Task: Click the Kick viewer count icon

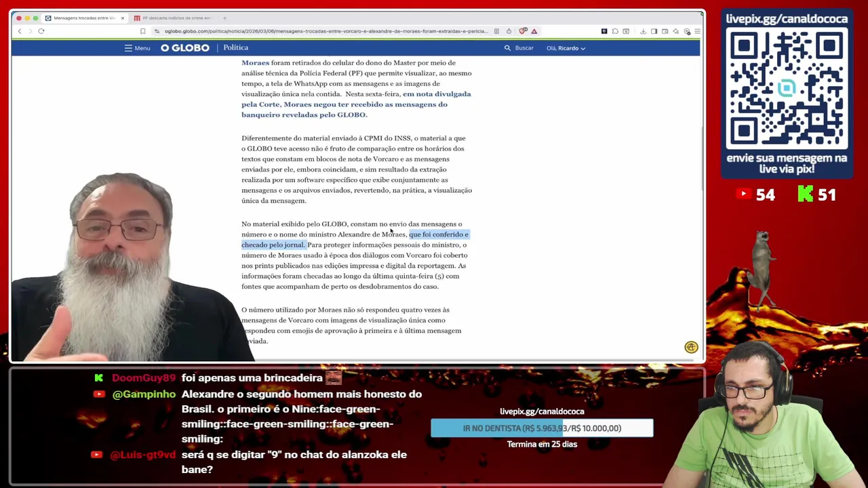Action: 805,195
